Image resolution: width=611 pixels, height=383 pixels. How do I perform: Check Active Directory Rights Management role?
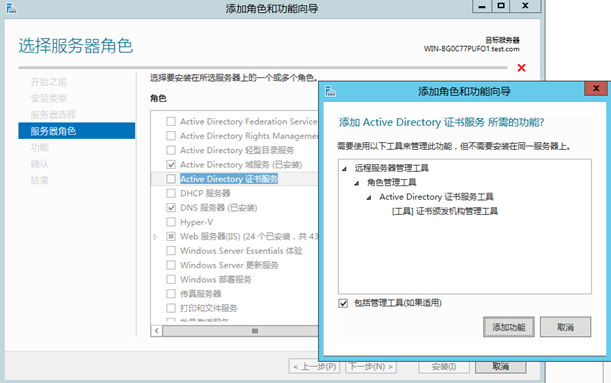(171, 136)
